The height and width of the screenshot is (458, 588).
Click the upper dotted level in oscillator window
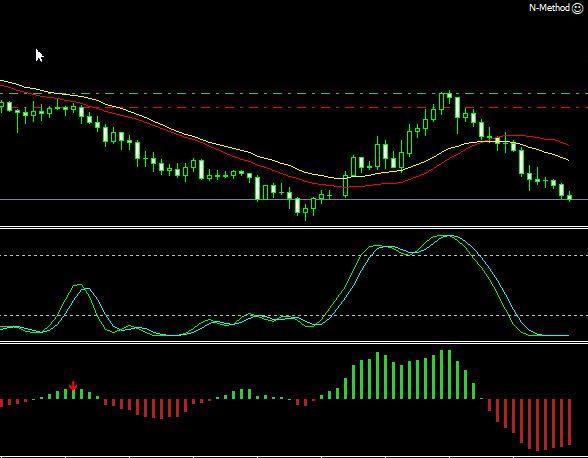[x=294, y=255]
